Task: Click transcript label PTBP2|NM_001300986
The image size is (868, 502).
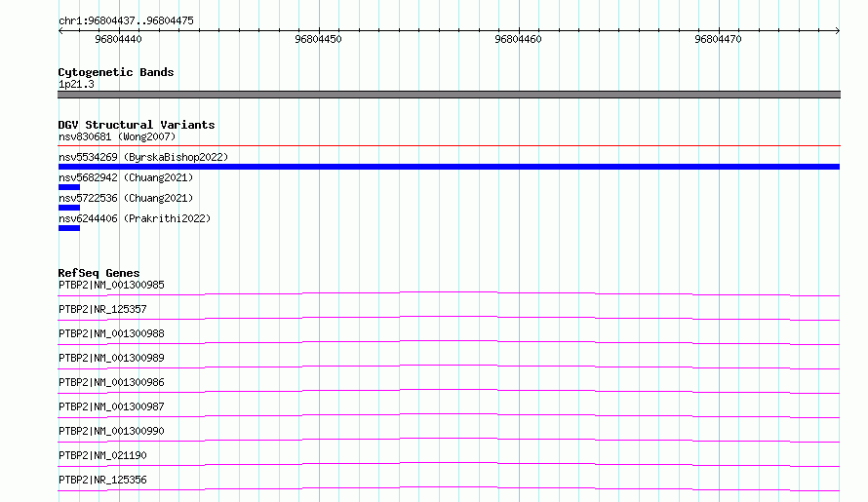Action: click(111, 382)
